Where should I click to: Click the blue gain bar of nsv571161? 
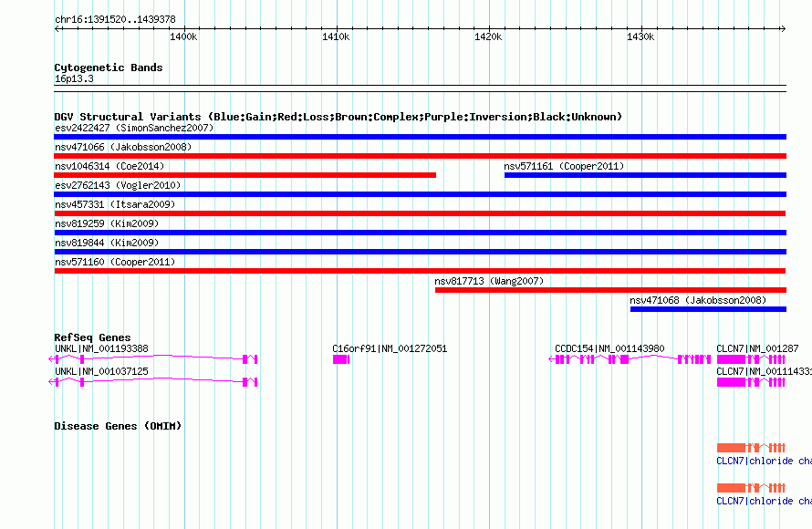(x=645, y=175)
